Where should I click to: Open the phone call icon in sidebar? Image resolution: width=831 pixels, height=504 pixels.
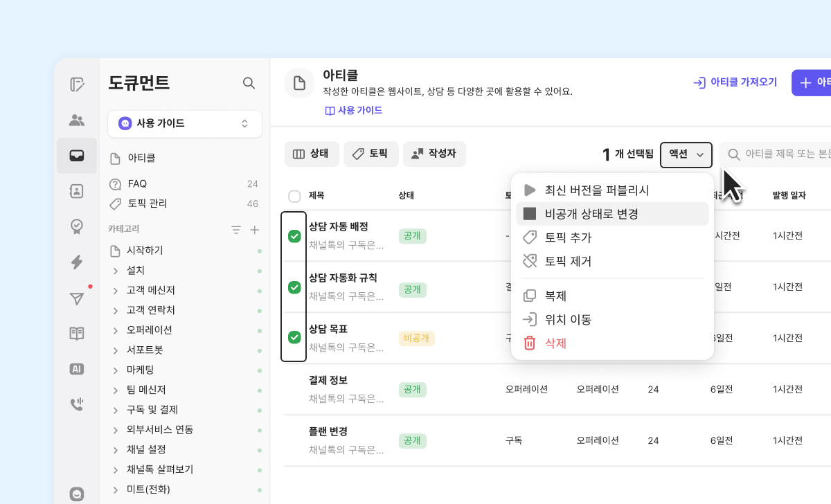click(x=77, y=404)
